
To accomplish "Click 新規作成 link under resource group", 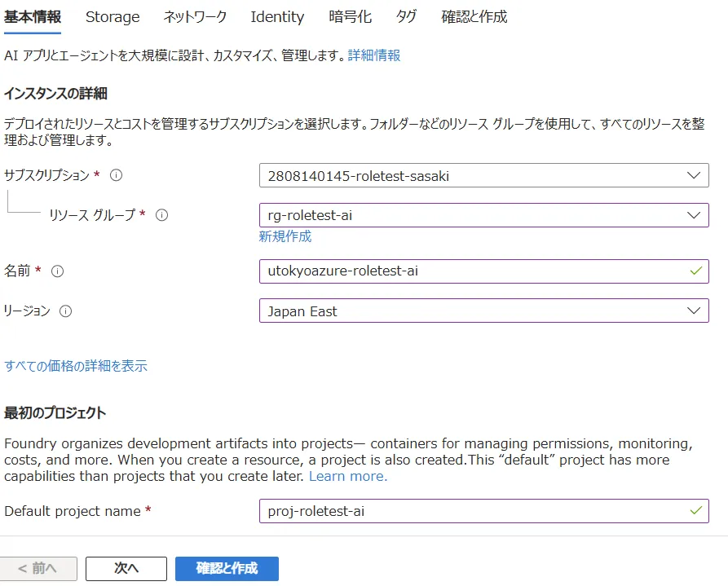I will [x=285, y=236].
